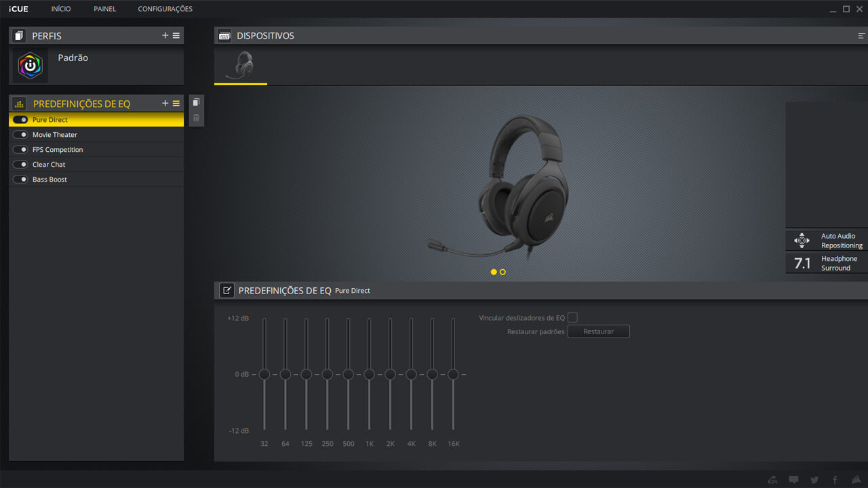The image size is (868, 488).
Task: Open the Facebook link in footer
Action: tap(835, 480)
